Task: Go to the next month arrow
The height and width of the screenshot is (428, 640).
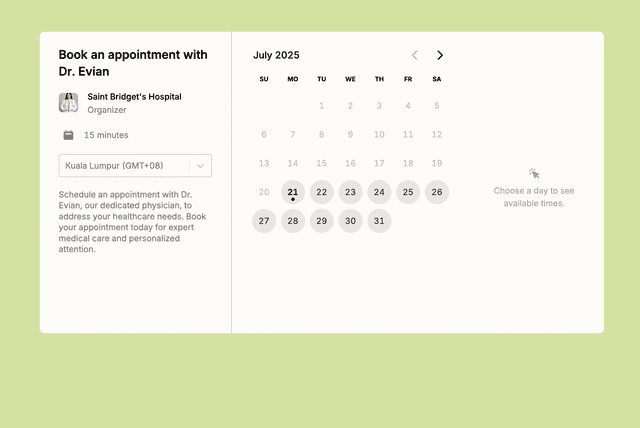Action: [x=440, y=56]
